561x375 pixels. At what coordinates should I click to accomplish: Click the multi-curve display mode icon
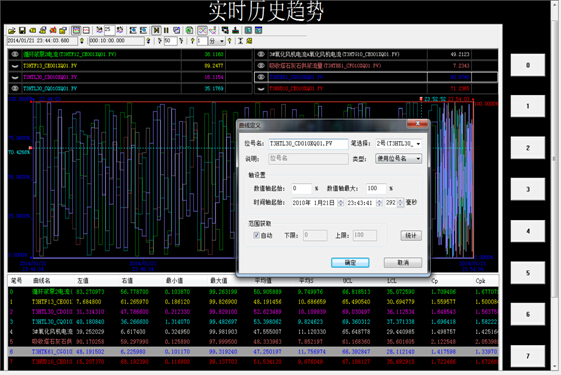pos(203,30)
